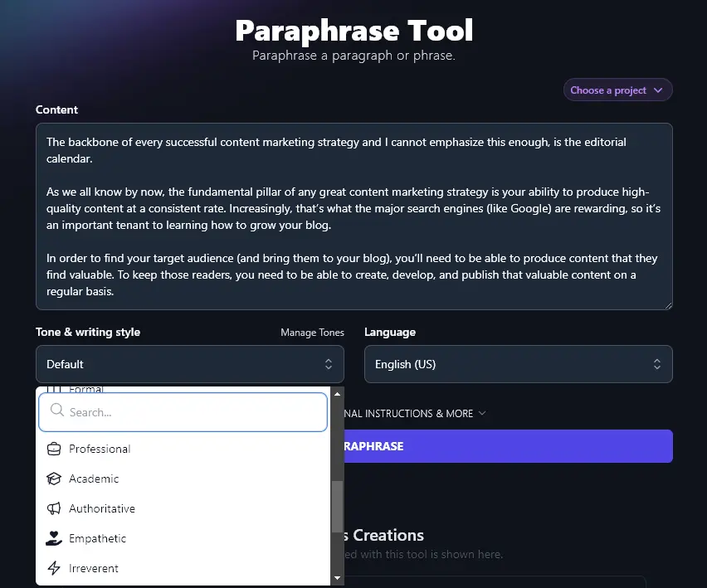Image resolution: width=707 pixels, height=588 pixels.
Task: Click the Professional tone briefcase icon
Action: (52, 449)
